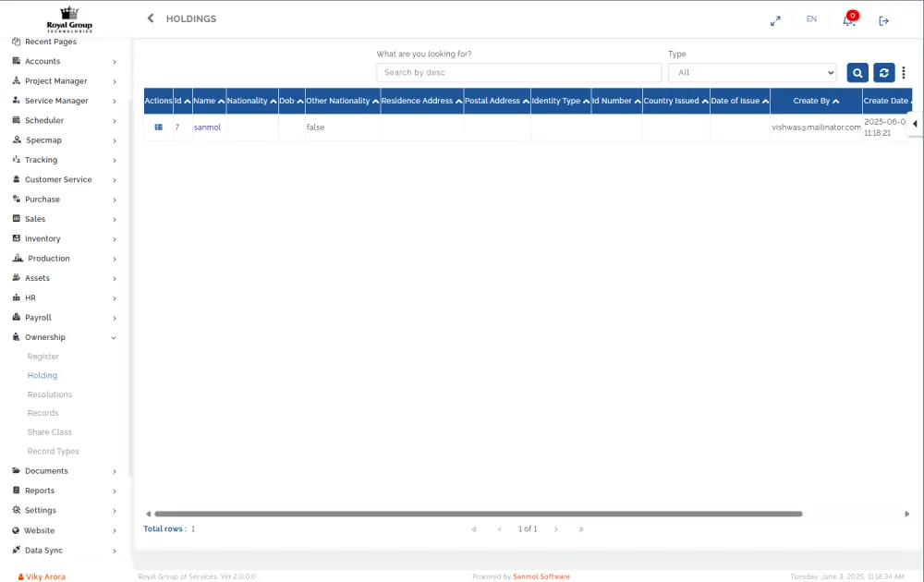
Task: Click the blue search magnifier button
Action: [857, 73]
